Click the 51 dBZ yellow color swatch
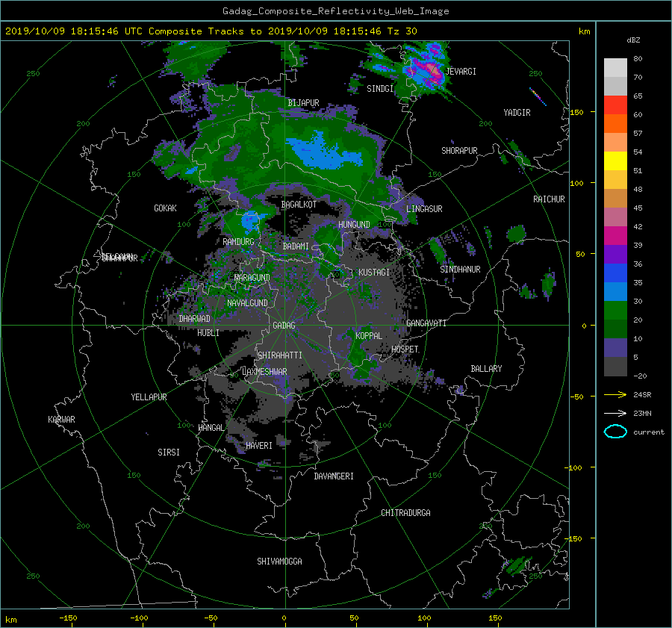This screenshot has height=628, width=672. pyautogui.click(x=615, y=161)
